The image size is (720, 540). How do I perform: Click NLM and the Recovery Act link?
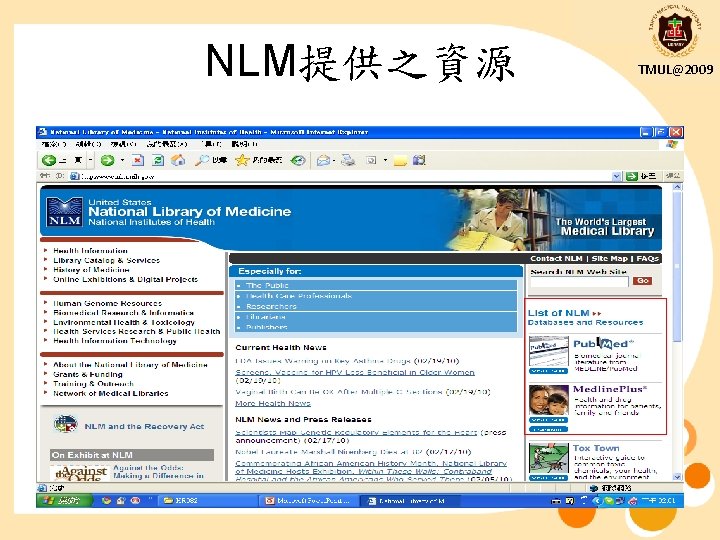(x=144, y=427)
